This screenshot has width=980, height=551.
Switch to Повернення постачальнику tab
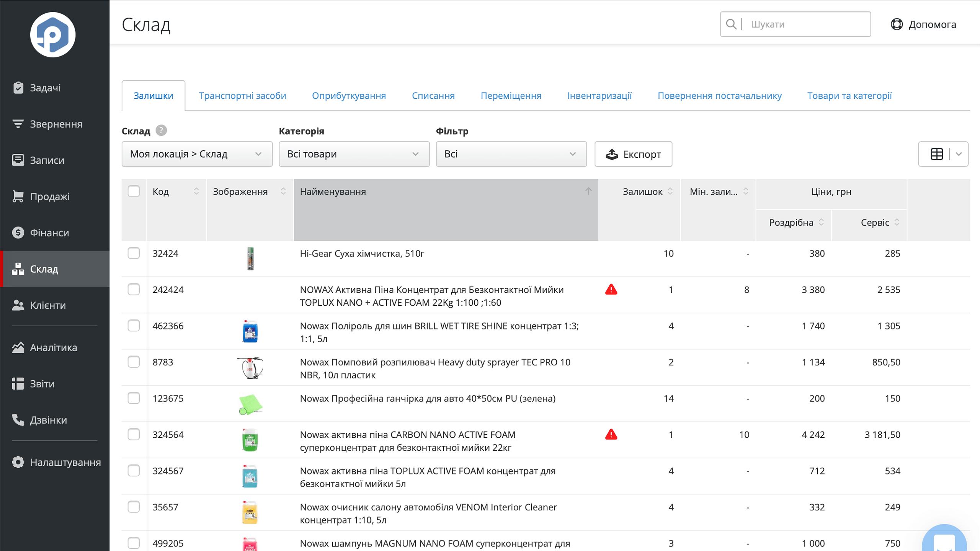click(x=720, y=96)
